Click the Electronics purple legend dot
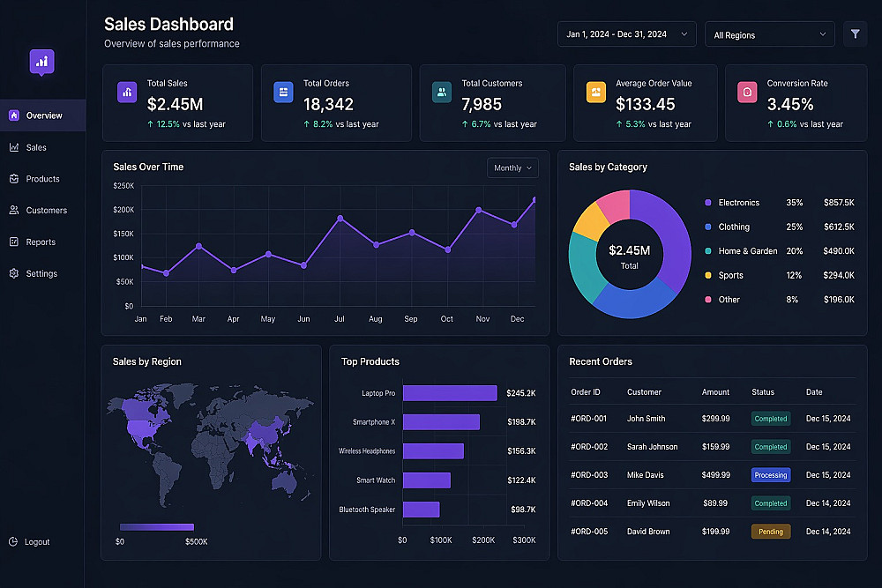The height and width of the screenshot is (588, 882). pyautogui.click(x=708, y=203)
